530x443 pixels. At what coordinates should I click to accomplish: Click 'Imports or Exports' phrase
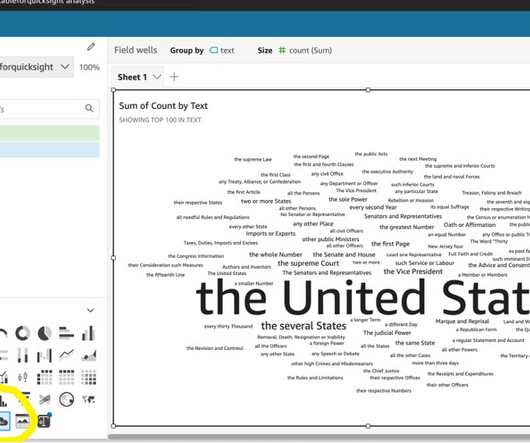point(270,233)
